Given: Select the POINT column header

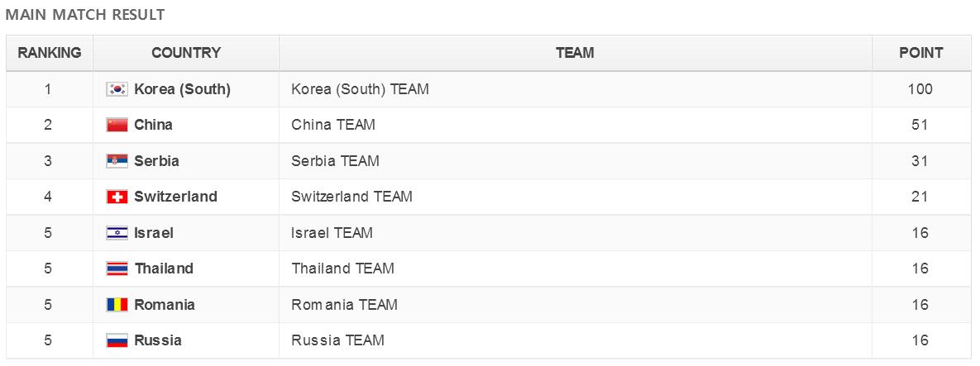Looking at the screenshot, I should [x=920, y=53].
